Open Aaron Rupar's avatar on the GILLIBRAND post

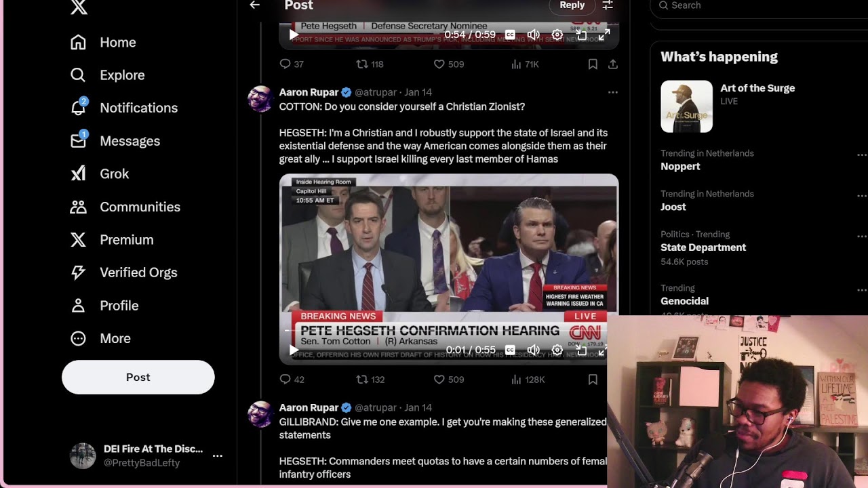(x=260, y=414)
